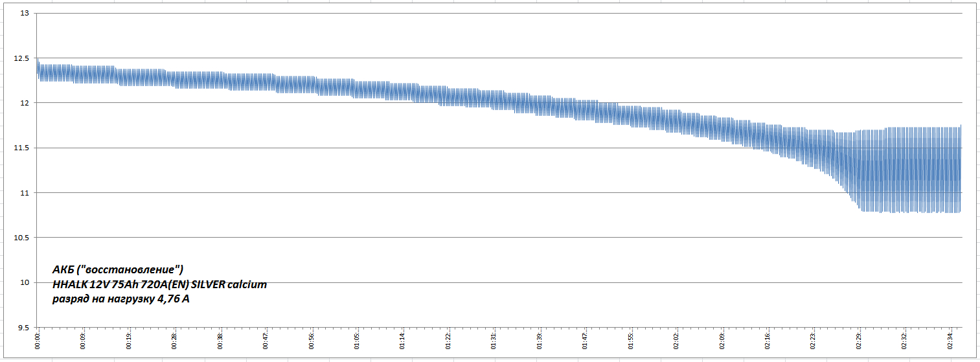
Task: Click the 'разряд на нагрузку 4,76 А' caption
Action: pos(120,299)
